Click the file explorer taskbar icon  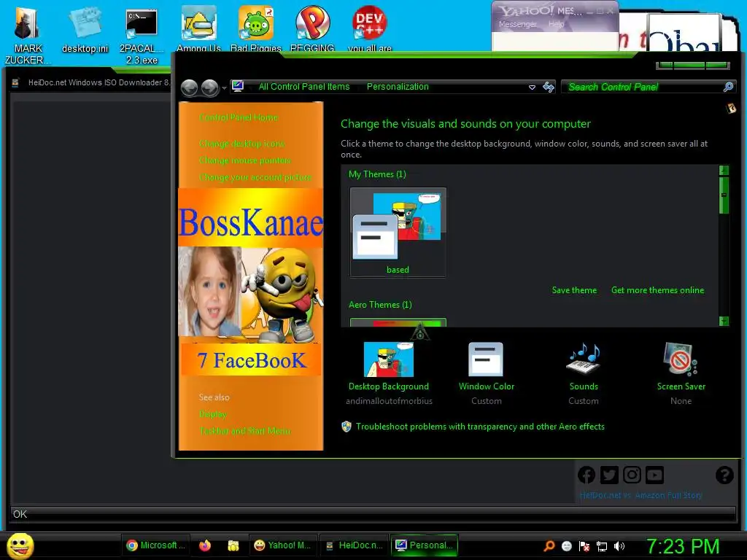[x=233, y=545]
